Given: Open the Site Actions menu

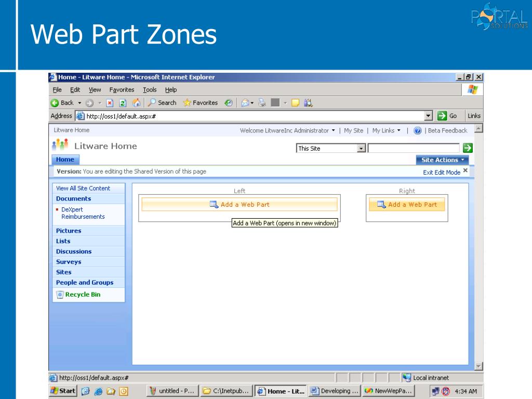Looking at the screenshot, I should point(443,160).
